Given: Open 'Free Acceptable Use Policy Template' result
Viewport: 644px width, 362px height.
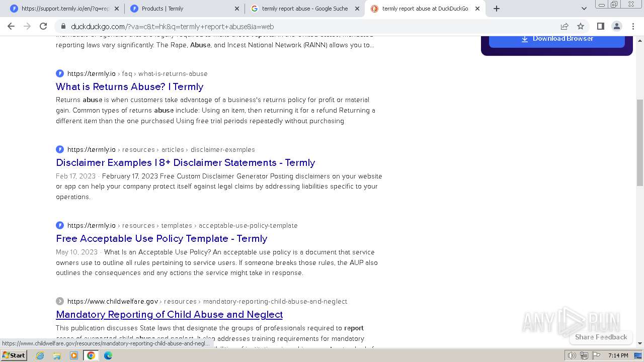Looking at the screenshot, I should click(x=162, y=238).
